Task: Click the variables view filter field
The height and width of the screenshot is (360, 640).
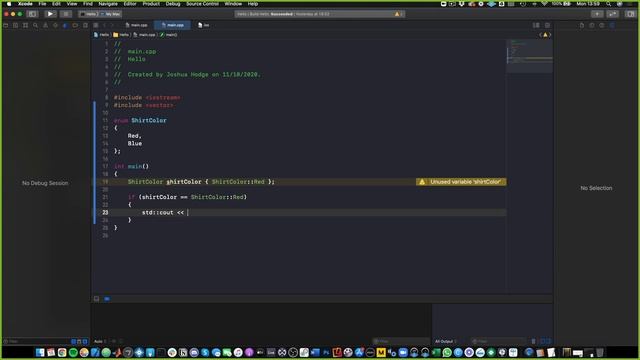Action: (x=401, y=341)
